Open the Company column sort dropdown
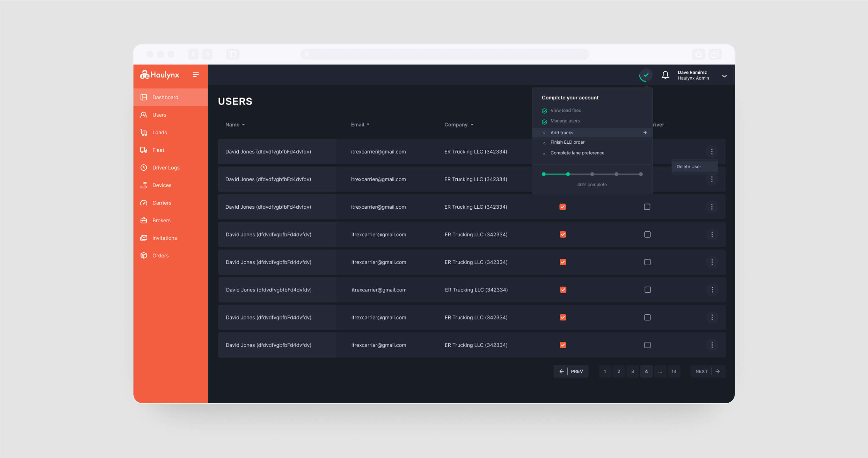This screenshot has height=458, width=868. click(472, 125)
